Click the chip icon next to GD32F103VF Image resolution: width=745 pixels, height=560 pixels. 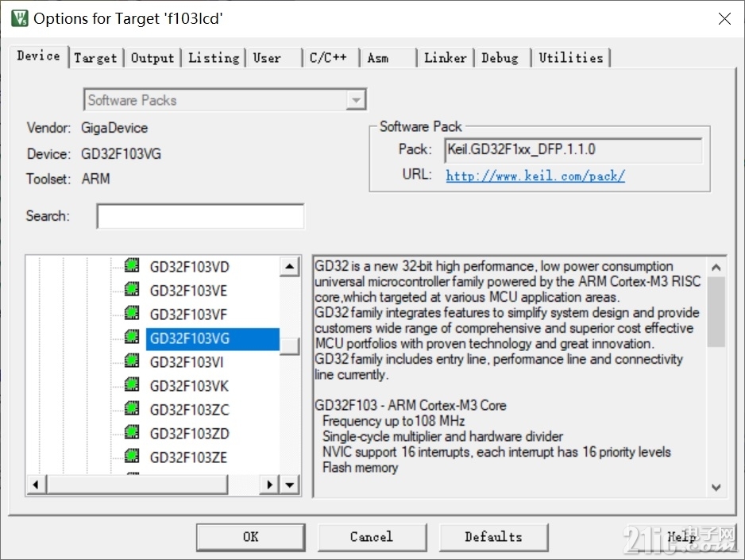tap(132, 313)
